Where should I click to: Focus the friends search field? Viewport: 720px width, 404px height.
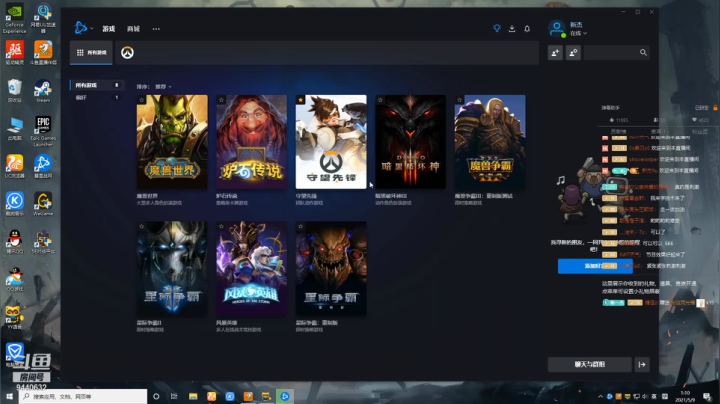tap(616, 53)
